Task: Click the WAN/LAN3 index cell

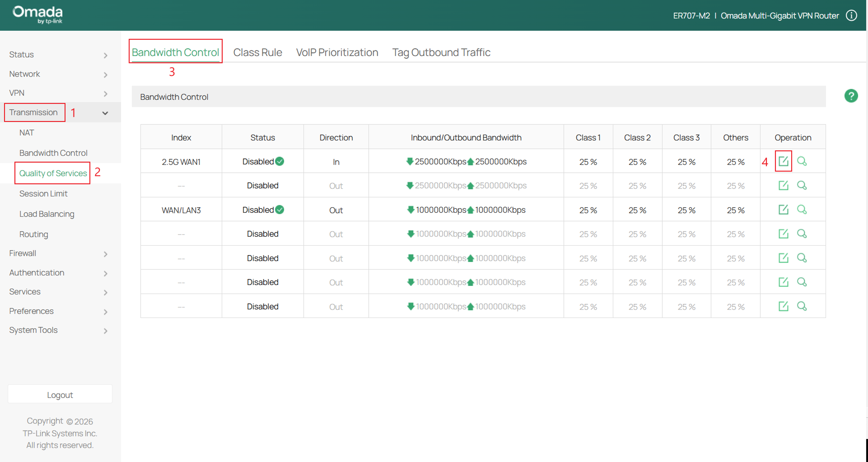Action: (181, 210)
